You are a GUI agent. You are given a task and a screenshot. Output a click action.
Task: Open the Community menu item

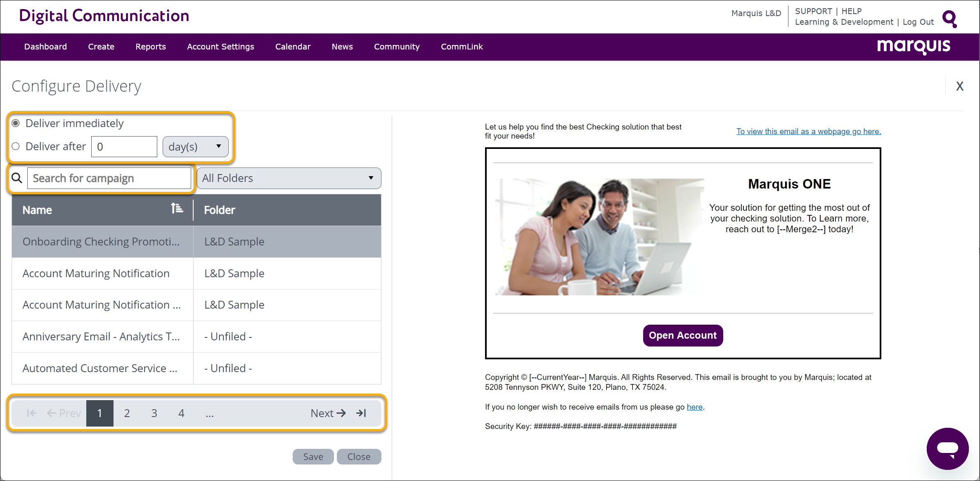pos(397,47)
